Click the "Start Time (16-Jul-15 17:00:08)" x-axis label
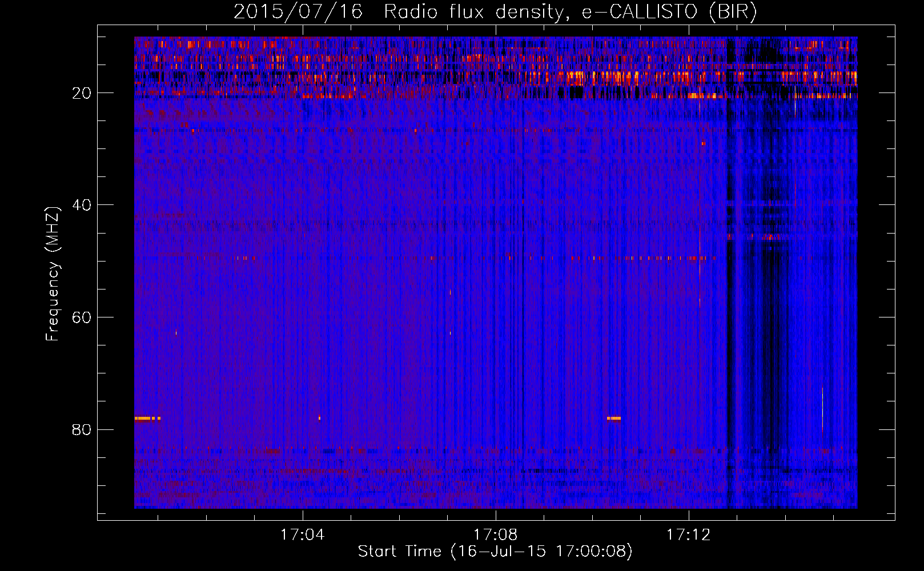The width and height of the screenshot is (924, 571). point(495,552)
